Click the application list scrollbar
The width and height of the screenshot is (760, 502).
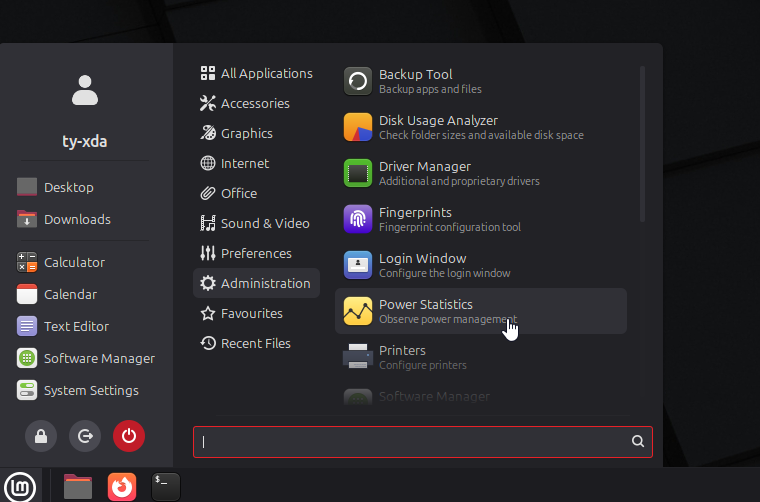(x=642, y=144)
